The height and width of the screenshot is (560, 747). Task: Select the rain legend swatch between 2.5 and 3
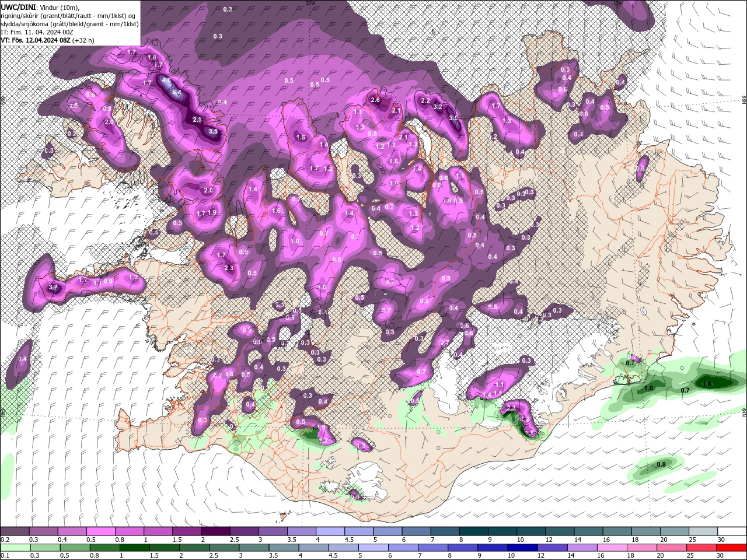coord(225,548)
